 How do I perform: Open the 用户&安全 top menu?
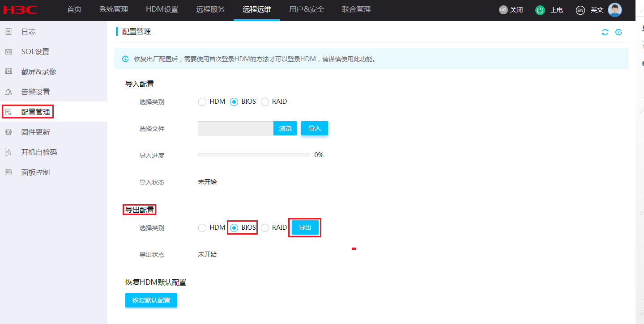(x=307, y=9)
